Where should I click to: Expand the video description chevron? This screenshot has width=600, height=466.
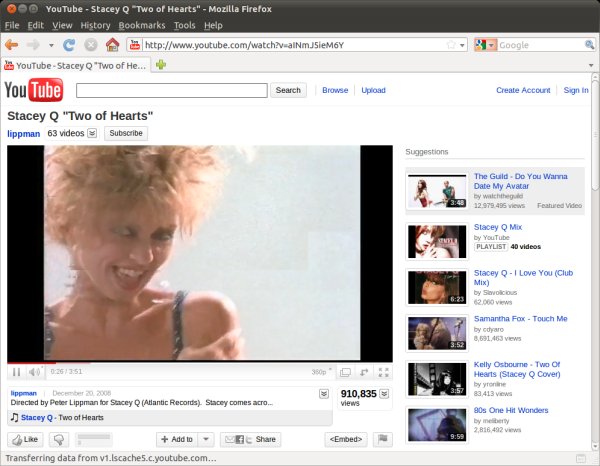[324, 394]
